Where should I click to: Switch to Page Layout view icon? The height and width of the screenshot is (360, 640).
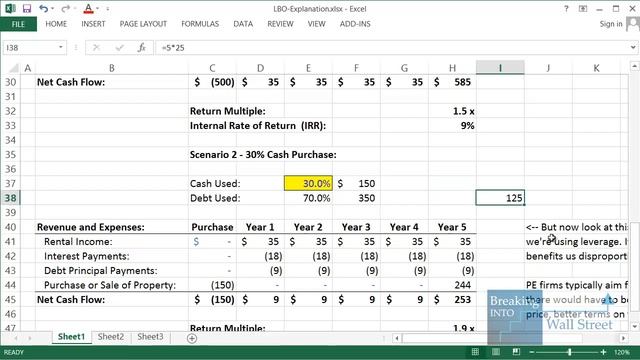(x=496, y=352)
